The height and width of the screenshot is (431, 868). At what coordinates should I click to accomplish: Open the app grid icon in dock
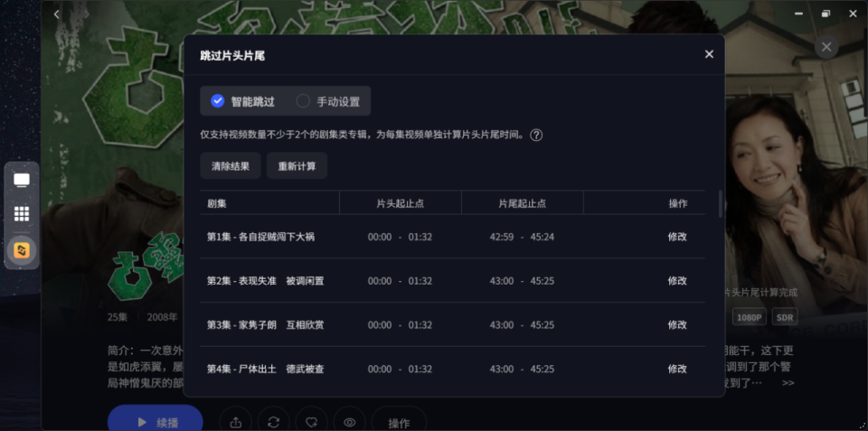(x=22, y=213)
